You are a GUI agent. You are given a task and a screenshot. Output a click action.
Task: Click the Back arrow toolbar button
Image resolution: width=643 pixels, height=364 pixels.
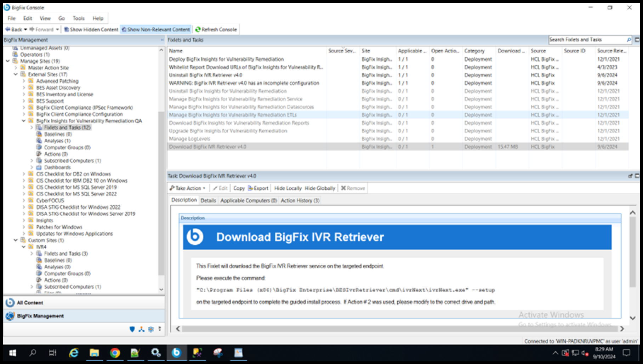[13, 29]
